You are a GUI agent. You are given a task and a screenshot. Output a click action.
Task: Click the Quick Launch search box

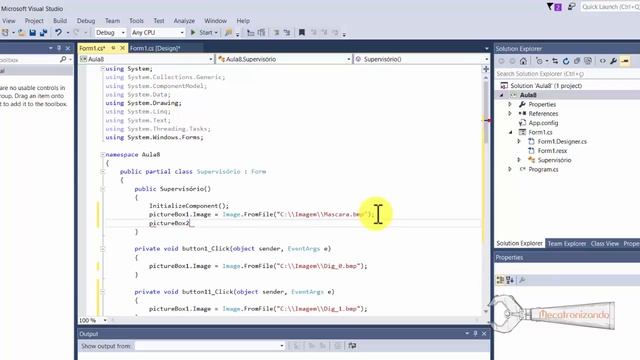(610, 7)
